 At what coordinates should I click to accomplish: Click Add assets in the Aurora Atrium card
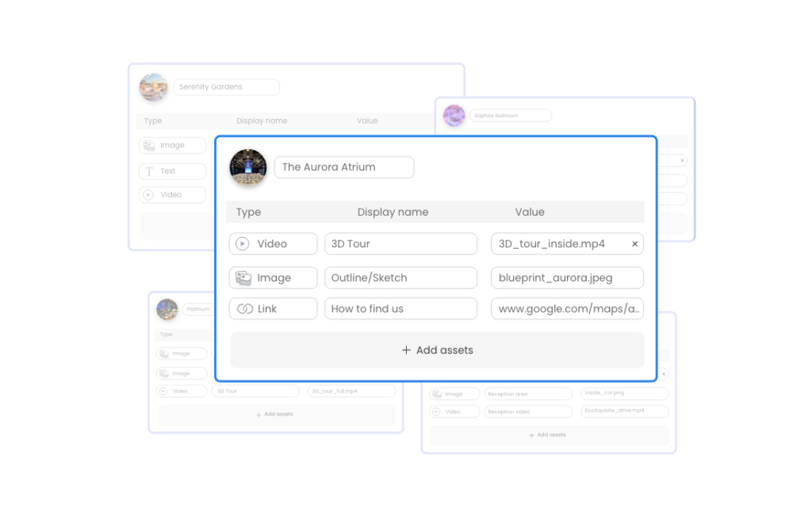[438, 350]
